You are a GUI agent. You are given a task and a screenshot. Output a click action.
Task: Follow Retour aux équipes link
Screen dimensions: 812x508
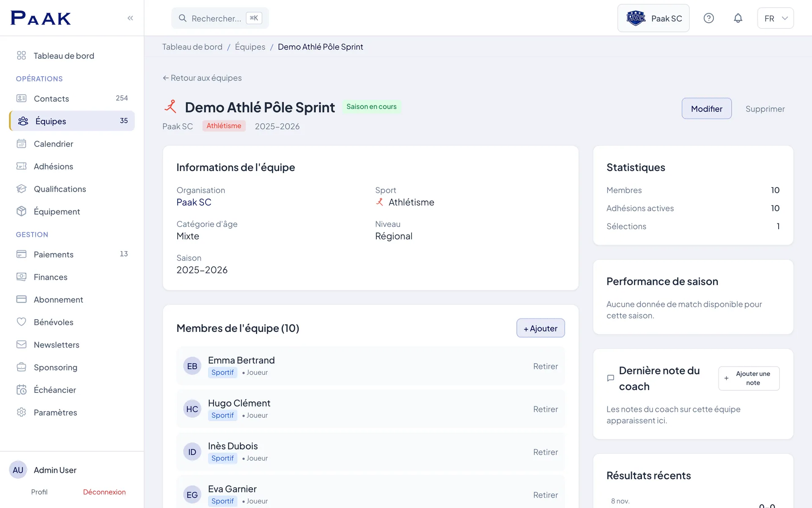pyautogui.click(x=202, y=77)
